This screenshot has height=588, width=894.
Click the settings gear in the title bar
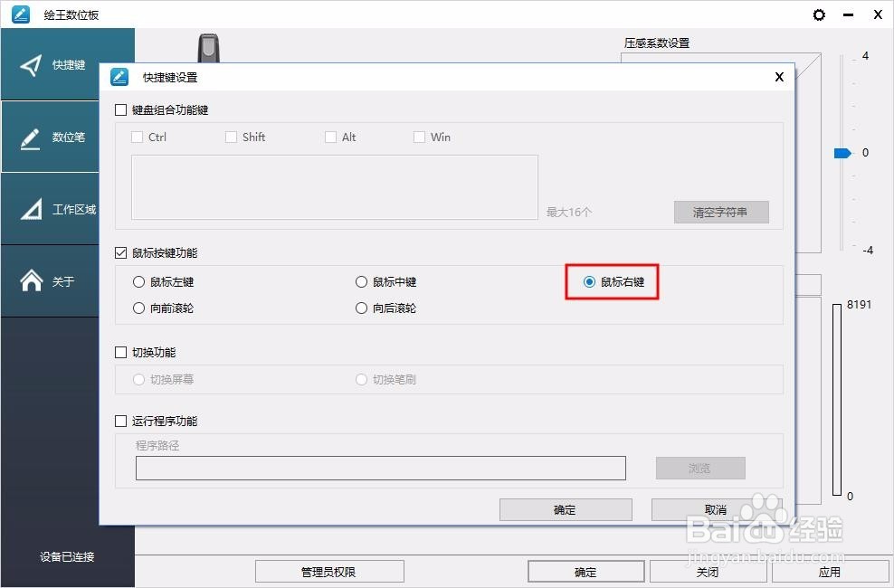pyautogui.click(x=819, y=14)
